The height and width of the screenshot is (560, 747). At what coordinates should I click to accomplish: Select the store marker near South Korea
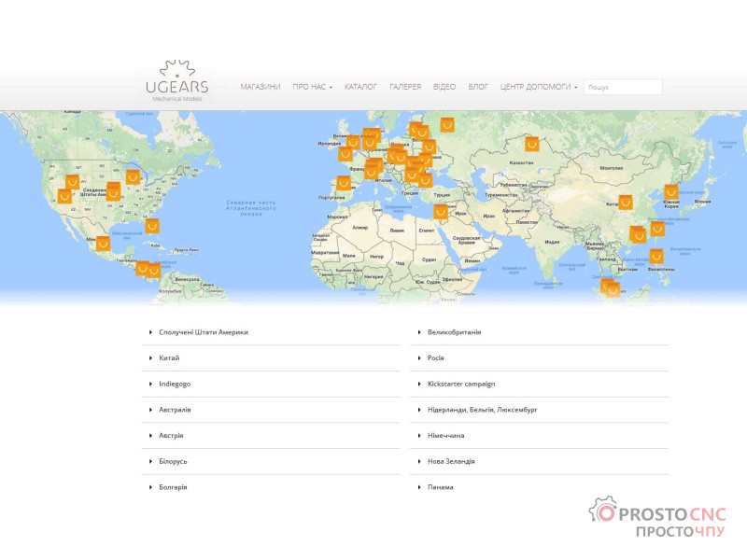670,191
